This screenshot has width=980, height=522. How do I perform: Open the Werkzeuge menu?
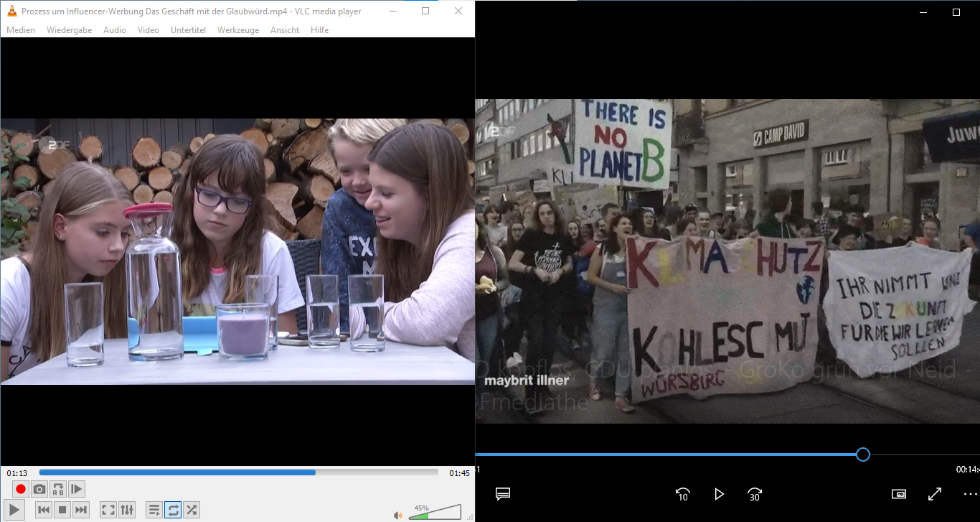tap(238, 30)
